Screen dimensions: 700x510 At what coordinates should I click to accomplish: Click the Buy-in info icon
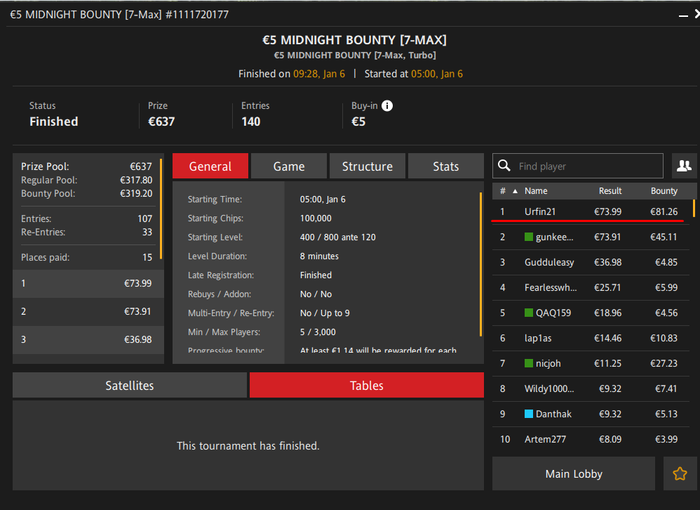(387, 106)
